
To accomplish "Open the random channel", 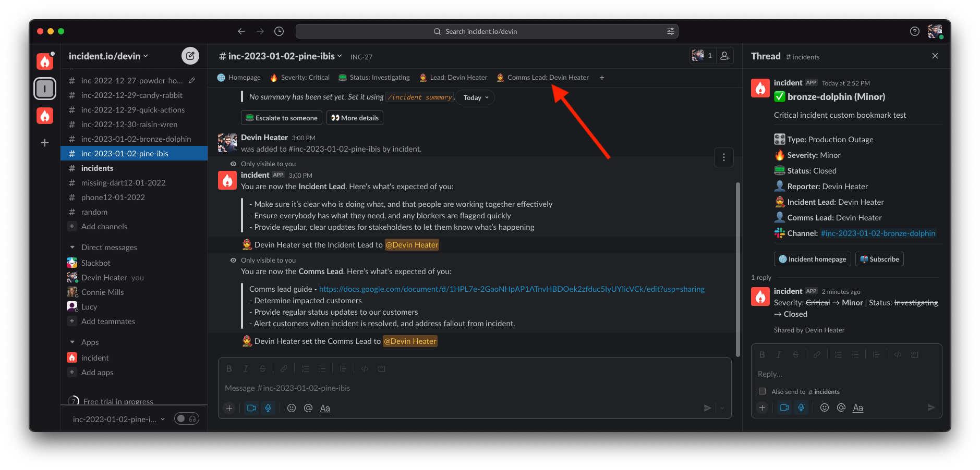I will tap(134, 212).
